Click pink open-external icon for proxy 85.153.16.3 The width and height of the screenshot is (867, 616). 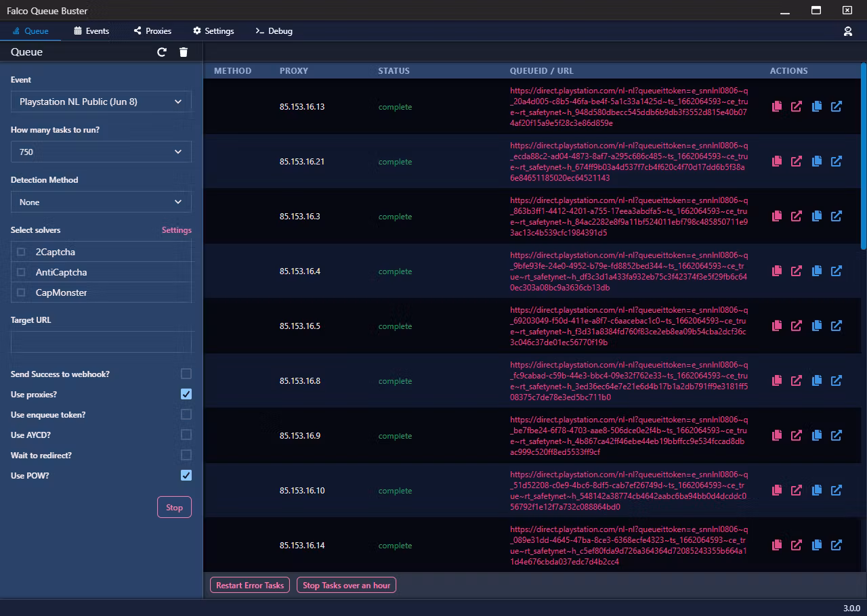[x=797, y=217]
